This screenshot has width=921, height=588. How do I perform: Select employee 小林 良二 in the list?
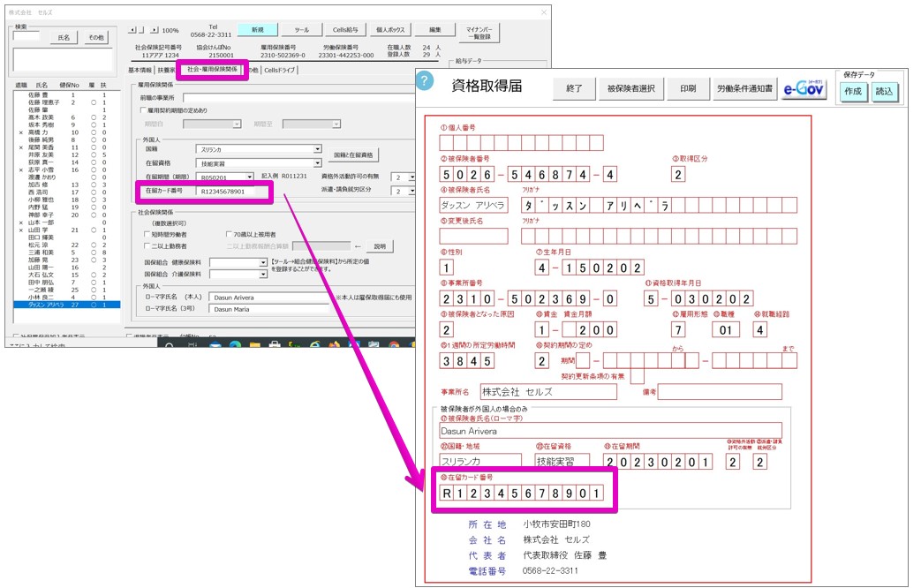pos(66,298)
